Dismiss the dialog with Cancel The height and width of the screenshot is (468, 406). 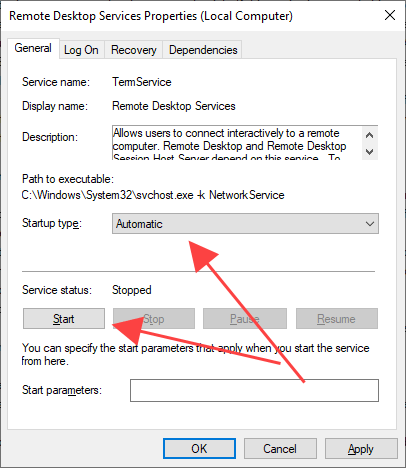click(x=280, y=449)
